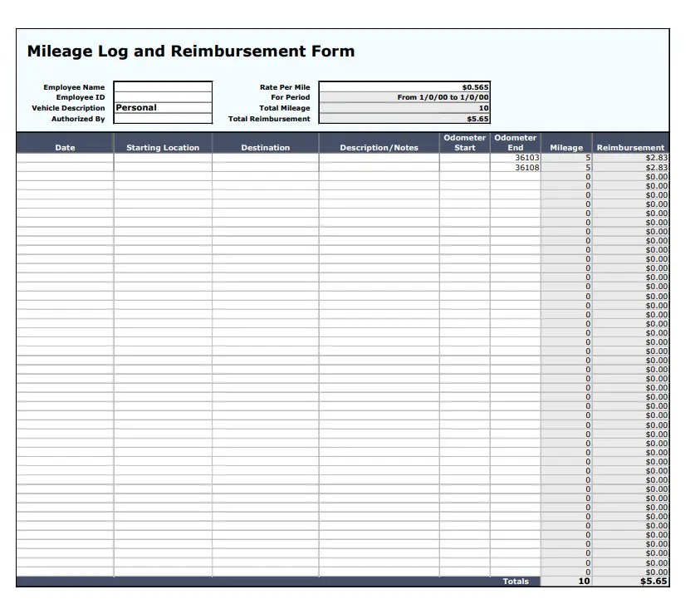Image resolution: width=700 pixels, height=599 pixels.
Task: Click the Odometer End column header
Action: (515, 143)
